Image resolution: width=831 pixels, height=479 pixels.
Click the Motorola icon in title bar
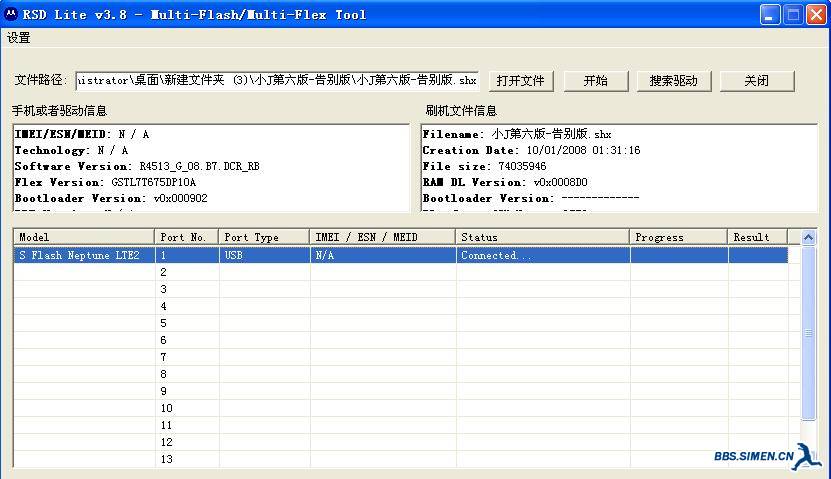[x=11, y=14]
